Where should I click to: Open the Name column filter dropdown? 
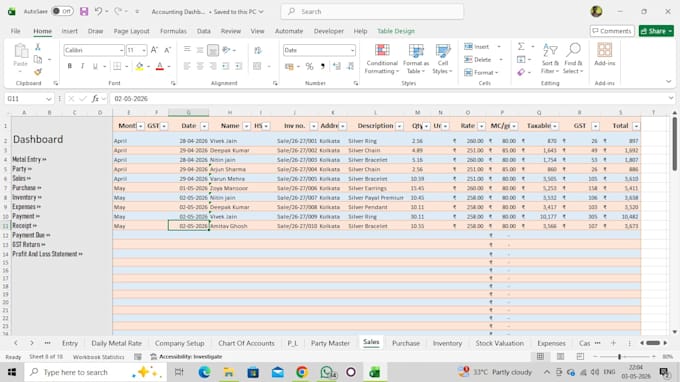(x=246, y=126)
